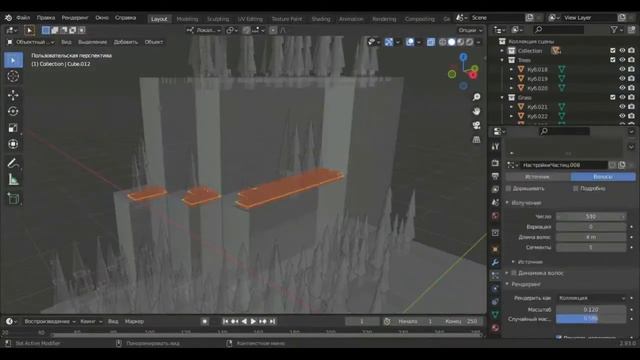The width and height of the screenshot is (640, 360).
Task: Select the Move tool
Action: pyautogui.click(x=13, y=95)
